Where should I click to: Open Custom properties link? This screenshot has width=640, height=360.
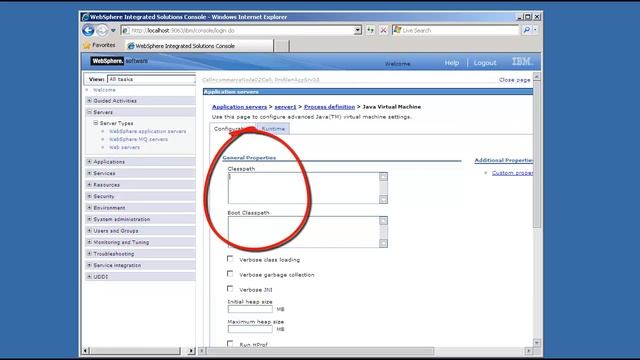(x=512, y=173)
